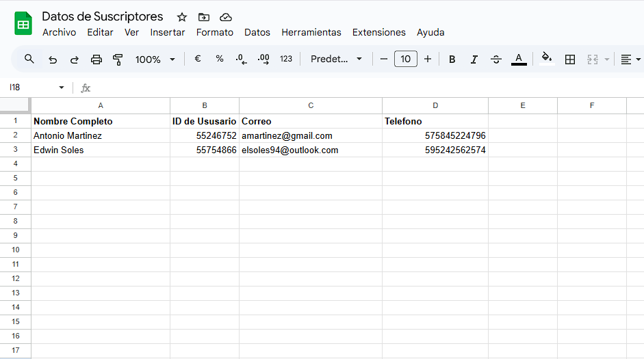Redo the last action
The image size is (644, 359).
click(x=75, y=59)
